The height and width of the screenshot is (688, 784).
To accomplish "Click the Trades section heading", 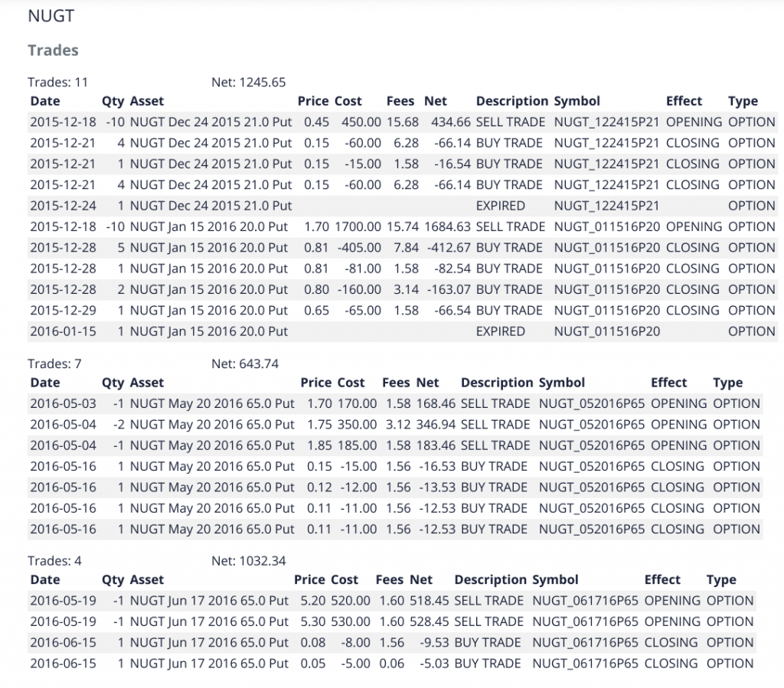I will coord(53,51).
